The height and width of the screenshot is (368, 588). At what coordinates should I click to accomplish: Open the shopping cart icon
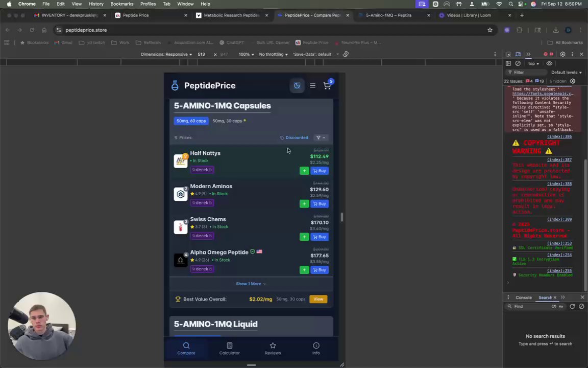(327, 85)
